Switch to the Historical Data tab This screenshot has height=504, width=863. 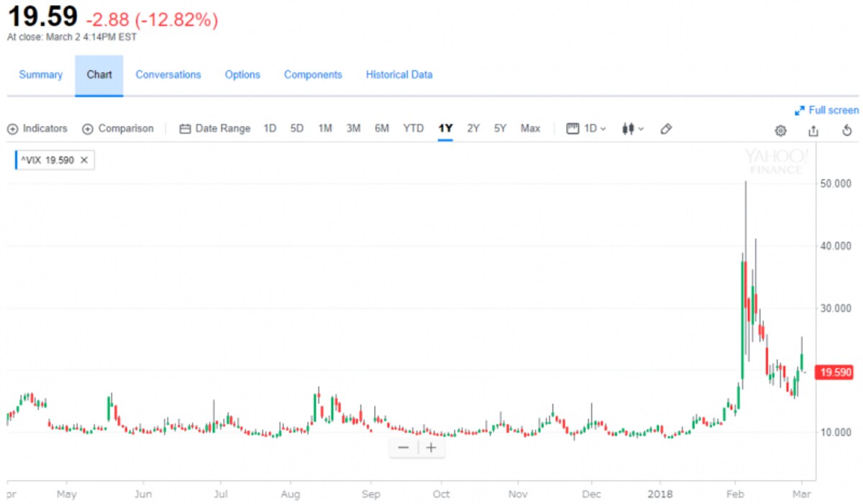[x=399, y=75]
